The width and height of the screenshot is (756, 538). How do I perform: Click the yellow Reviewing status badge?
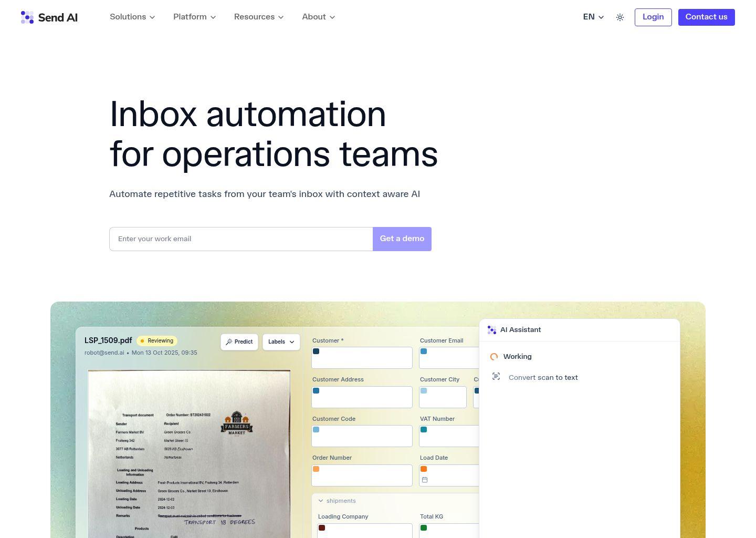156,341
